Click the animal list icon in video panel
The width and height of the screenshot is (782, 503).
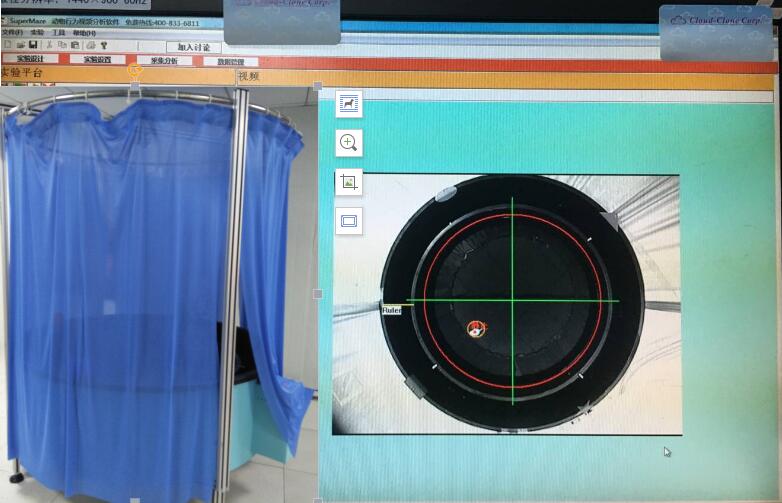point(349,104)
